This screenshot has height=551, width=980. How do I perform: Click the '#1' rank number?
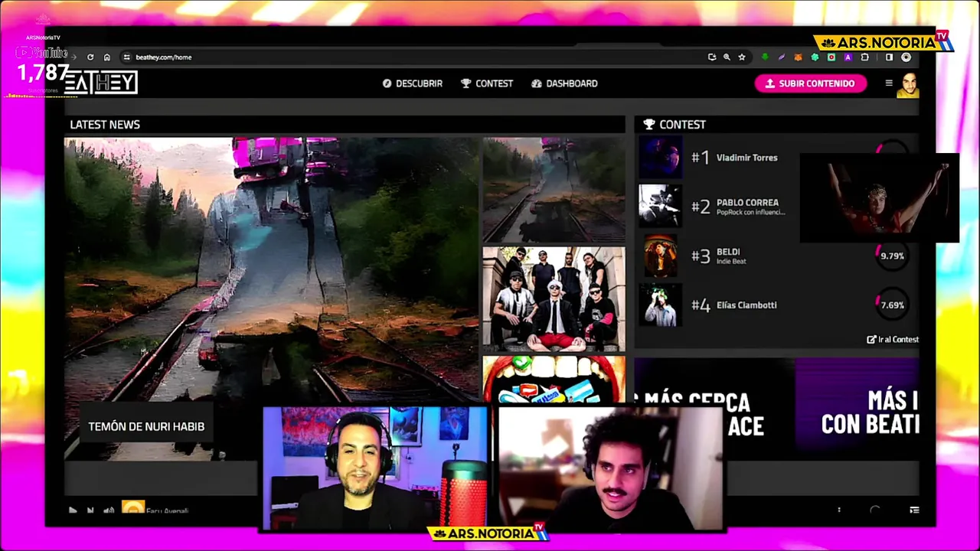click(701, 157)
